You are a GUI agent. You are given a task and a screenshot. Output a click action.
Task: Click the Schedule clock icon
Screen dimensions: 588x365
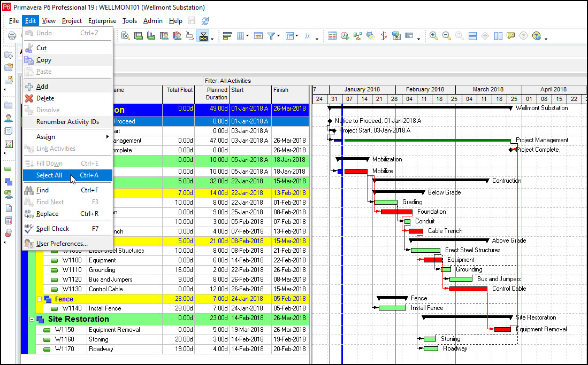point(345,36)
